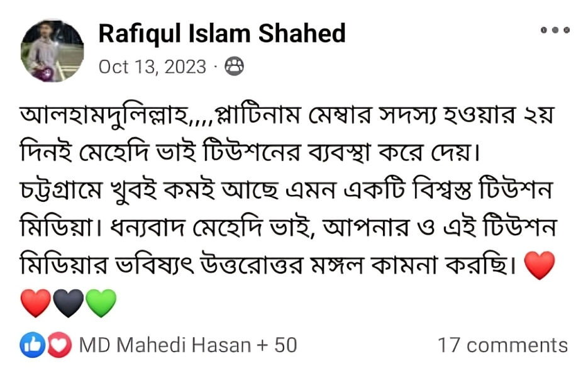This screenshot has height=378, width=588.
Task: Click the line starting মিডিয়া। ধন্যবাদ মেহেদি
Action: [x=287, y=228]
